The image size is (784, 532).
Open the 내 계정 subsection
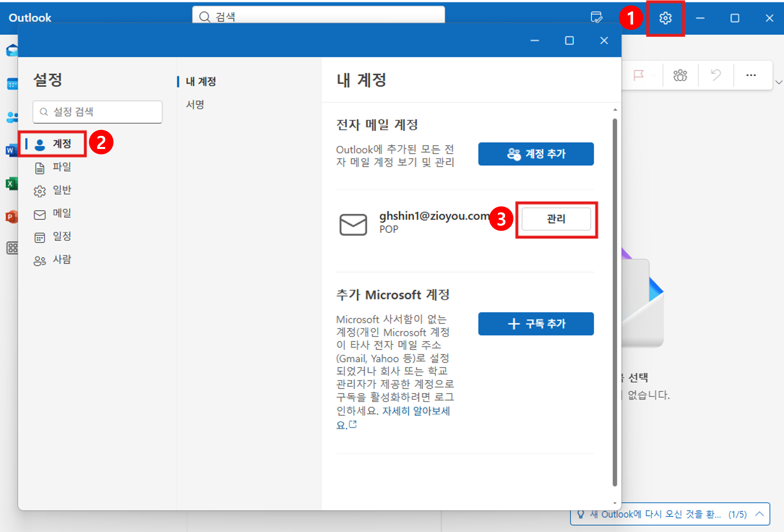click(x=201, y=81)
